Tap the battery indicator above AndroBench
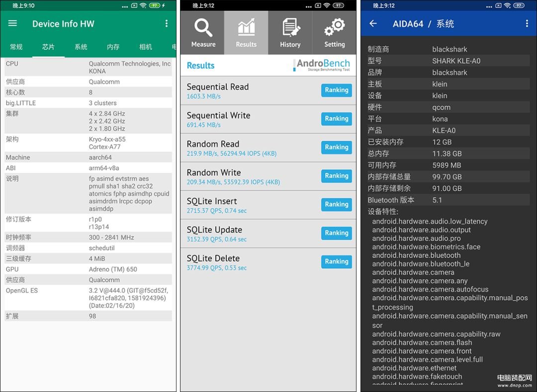The height and width of the screenshot is (392, 537). click(339, 5)
